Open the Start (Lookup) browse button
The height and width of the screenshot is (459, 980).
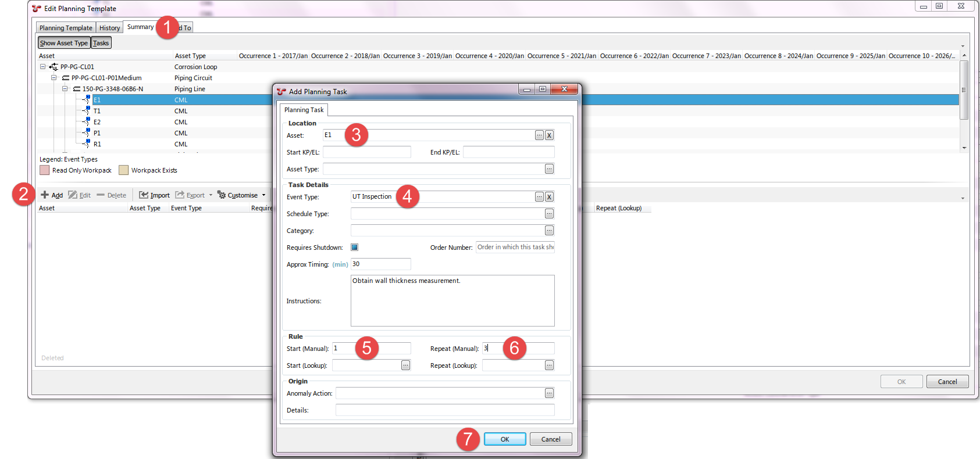coord(405,365)
